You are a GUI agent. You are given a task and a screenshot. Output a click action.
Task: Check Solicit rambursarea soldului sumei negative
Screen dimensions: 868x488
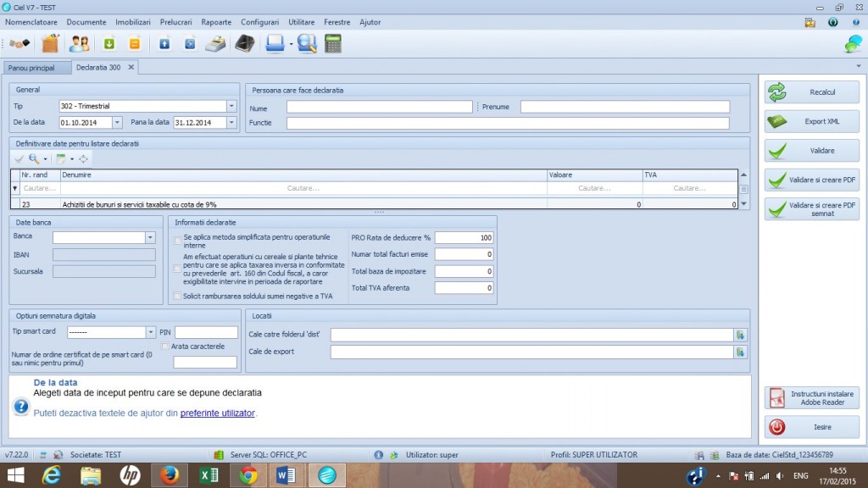click(177, 296)
